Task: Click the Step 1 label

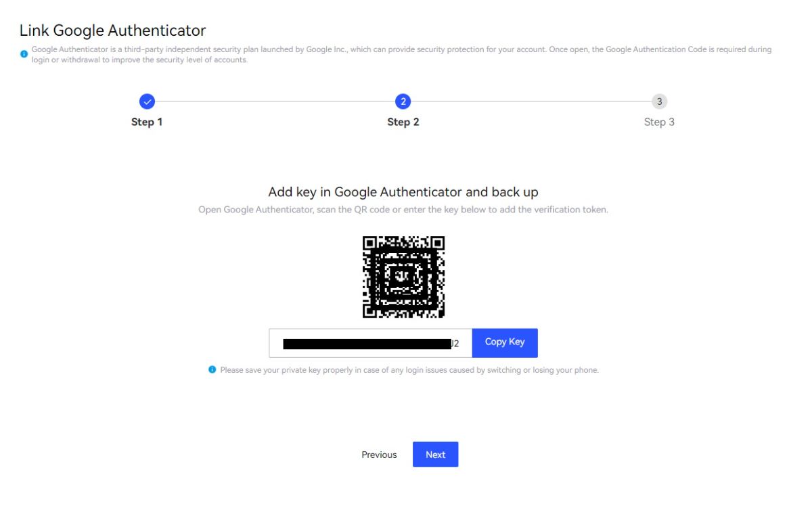Action: click(x=147, y=122)
